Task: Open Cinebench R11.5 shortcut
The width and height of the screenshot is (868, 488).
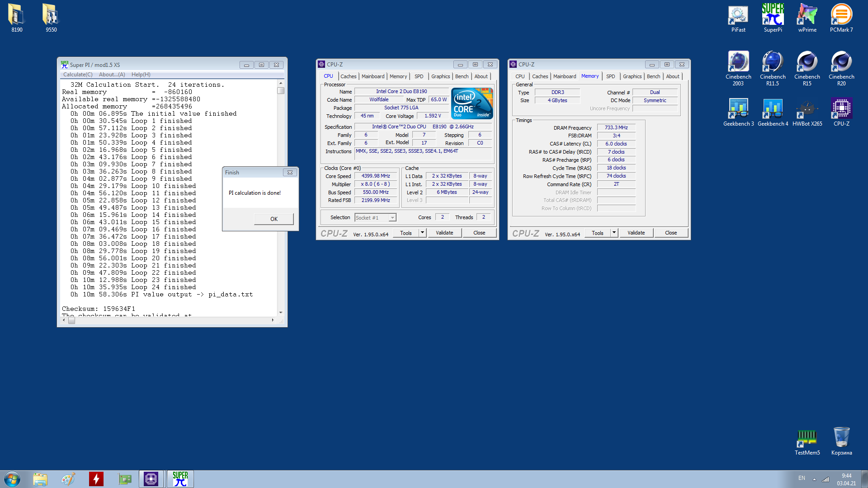Action: 773,68
